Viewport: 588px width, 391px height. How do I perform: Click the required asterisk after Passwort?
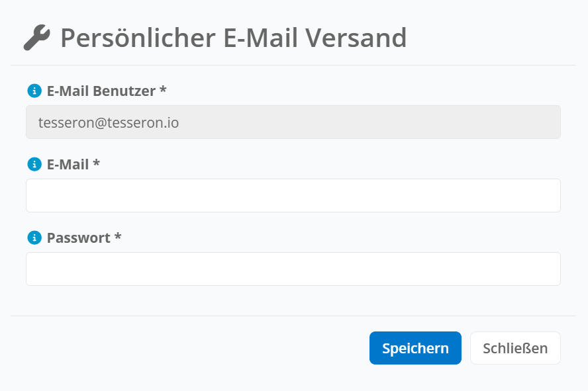tap(118, 236)
